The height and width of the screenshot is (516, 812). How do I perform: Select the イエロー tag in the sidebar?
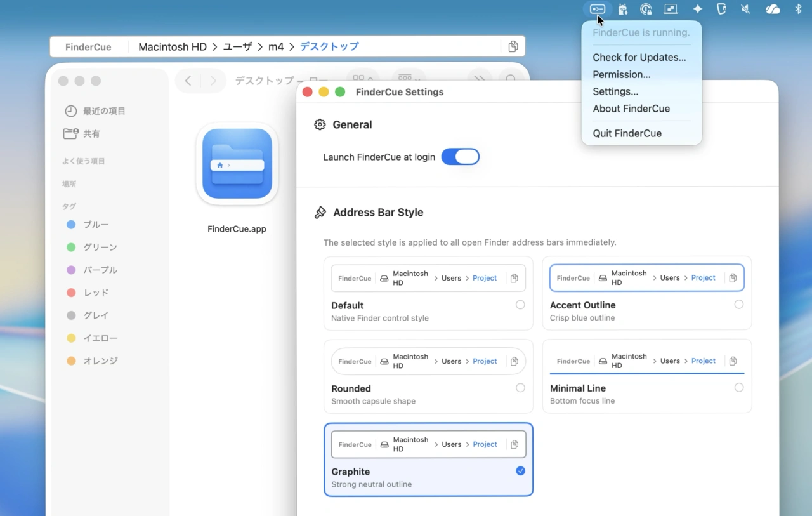(93, 338)
